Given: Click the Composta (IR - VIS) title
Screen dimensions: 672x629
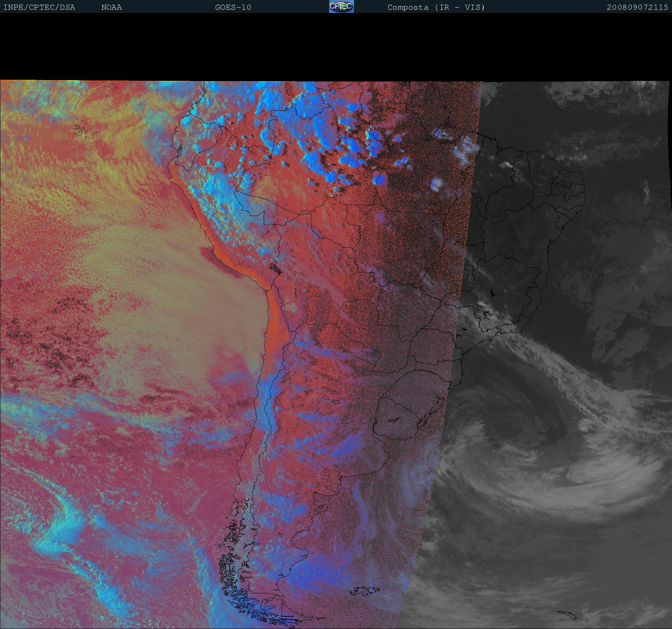Looking at the screenshot, I should tap(436, 8).
